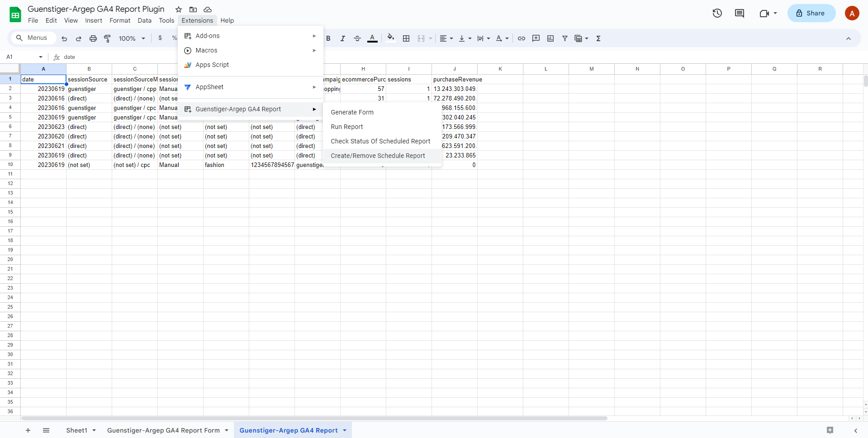The height and width of the screenshot is (438, 868).
Task: Click the merge cells icon
Action: click(x=421, y=38)
